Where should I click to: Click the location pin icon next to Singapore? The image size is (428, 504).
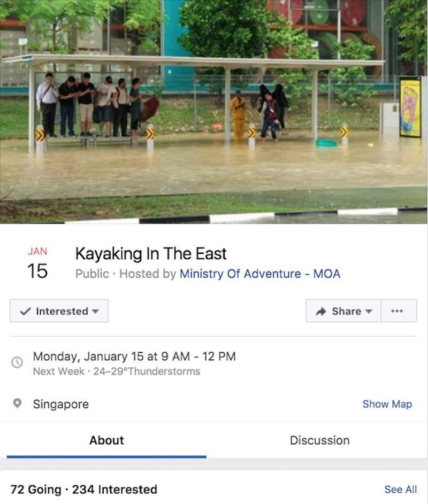pos(17,404)
